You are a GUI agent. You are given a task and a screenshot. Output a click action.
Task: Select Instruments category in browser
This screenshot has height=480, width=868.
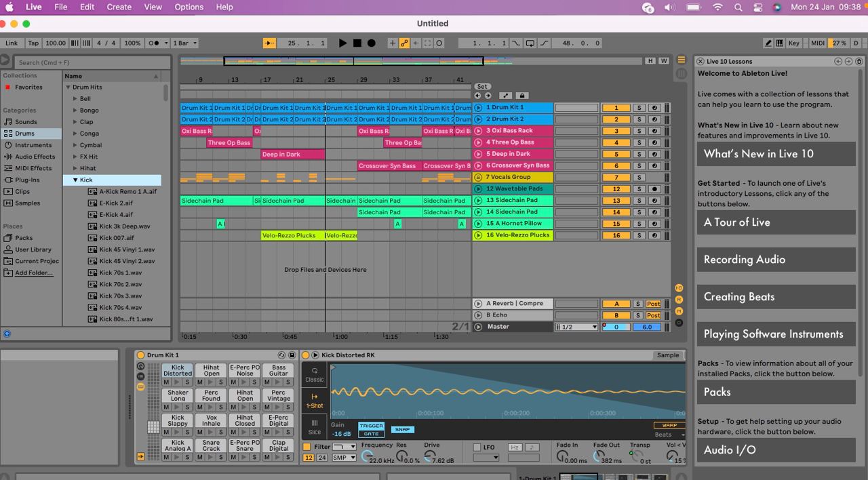pos(33,145)
